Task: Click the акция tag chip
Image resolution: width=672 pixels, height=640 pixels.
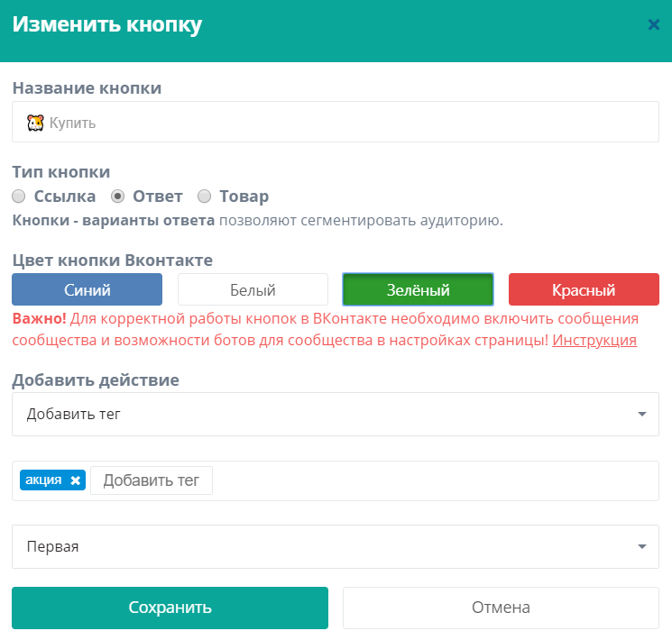Action: (44, 480)
